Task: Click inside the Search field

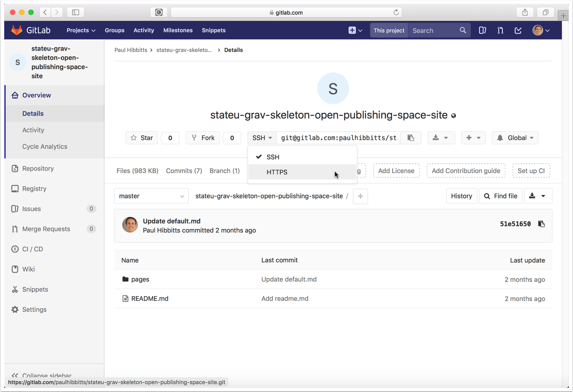Action: pyautogui.click(x=432, y=30)
